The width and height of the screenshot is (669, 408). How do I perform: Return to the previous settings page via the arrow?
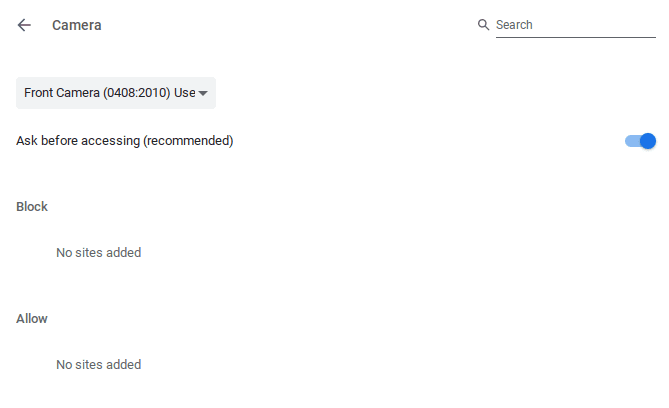[24, 25]
